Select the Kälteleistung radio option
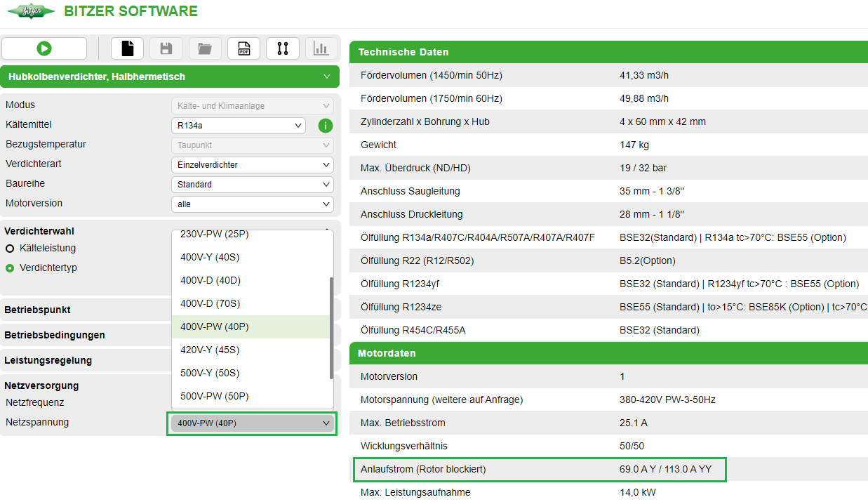This screenshot has width=868, height=502. (10, 249)
